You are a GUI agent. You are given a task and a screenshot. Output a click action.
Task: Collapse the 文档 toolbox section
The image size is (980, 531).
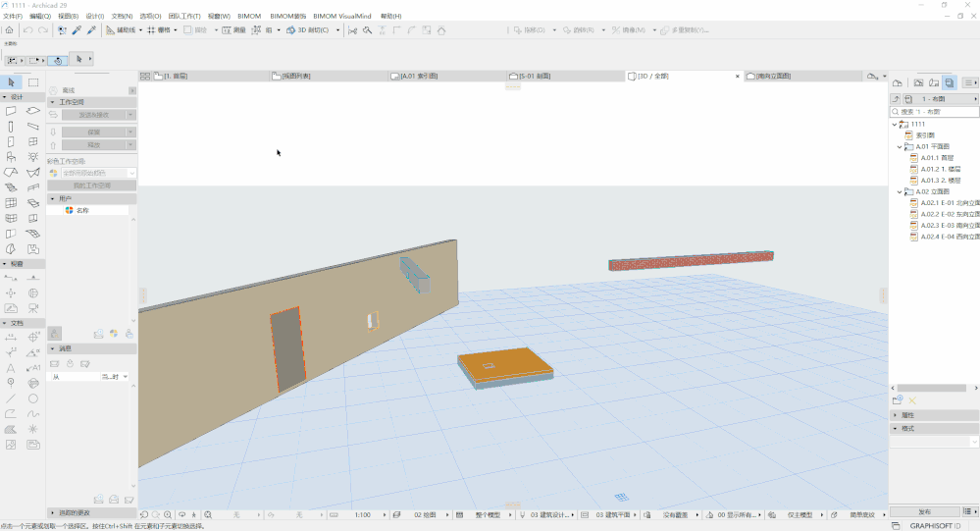[5, 323]
